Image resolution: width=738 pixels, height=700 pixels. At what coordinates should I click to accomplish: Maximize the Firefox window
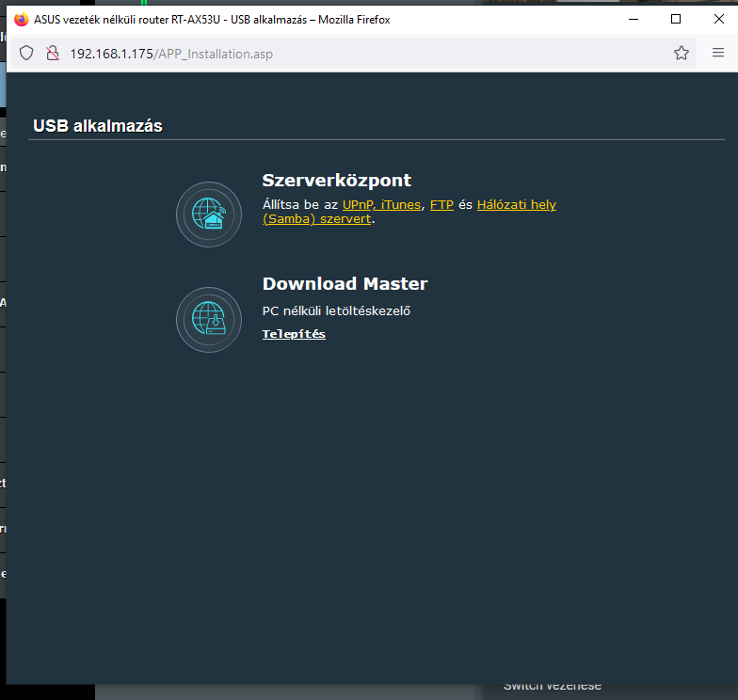[676, 19]
